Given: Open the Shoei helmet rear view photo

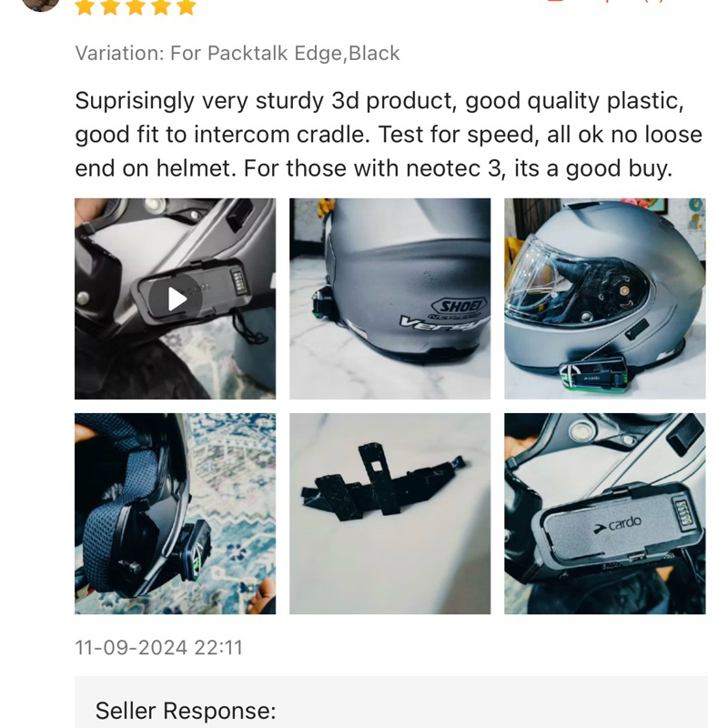Looking at the screenshot, I should coord(390,298).
